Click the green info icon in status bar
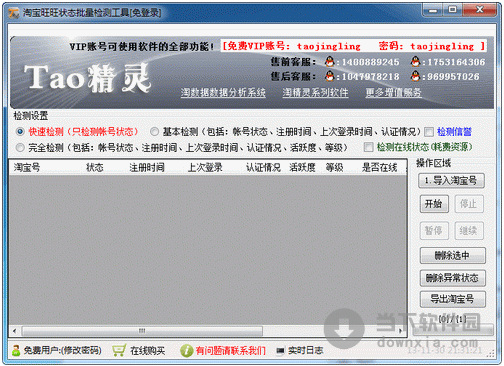Image resolution: width=504 pixels, height=366 pixels. click(186, 350)
